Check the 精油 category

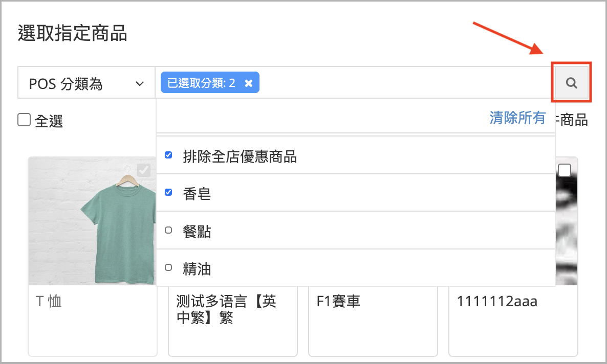(168, 267)
